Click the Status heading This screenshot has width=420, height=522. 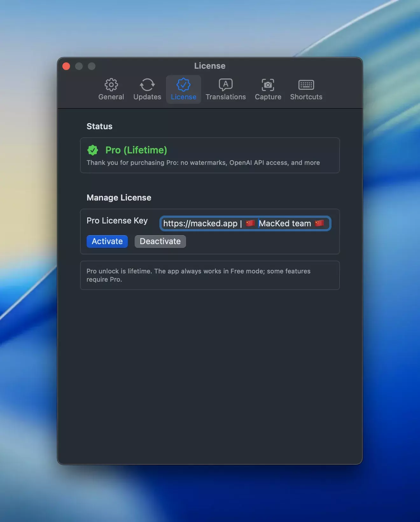point(99,126)
